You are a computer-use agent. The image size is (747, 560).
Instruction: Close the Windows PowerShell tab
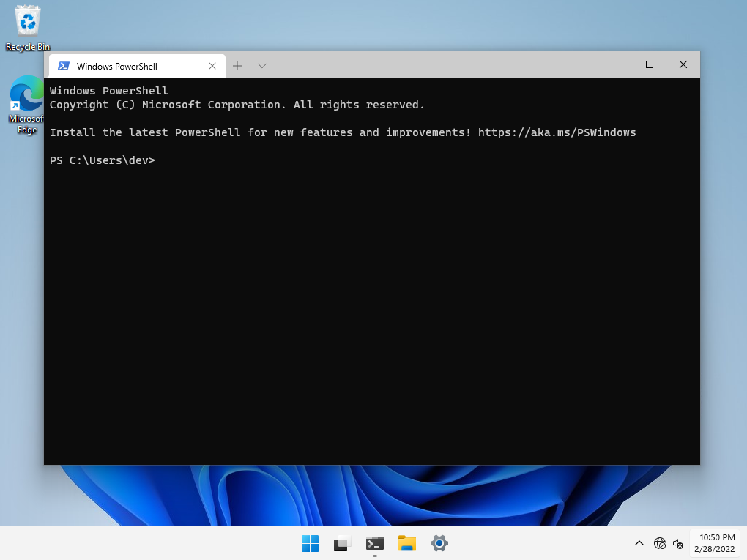[212, 66]
